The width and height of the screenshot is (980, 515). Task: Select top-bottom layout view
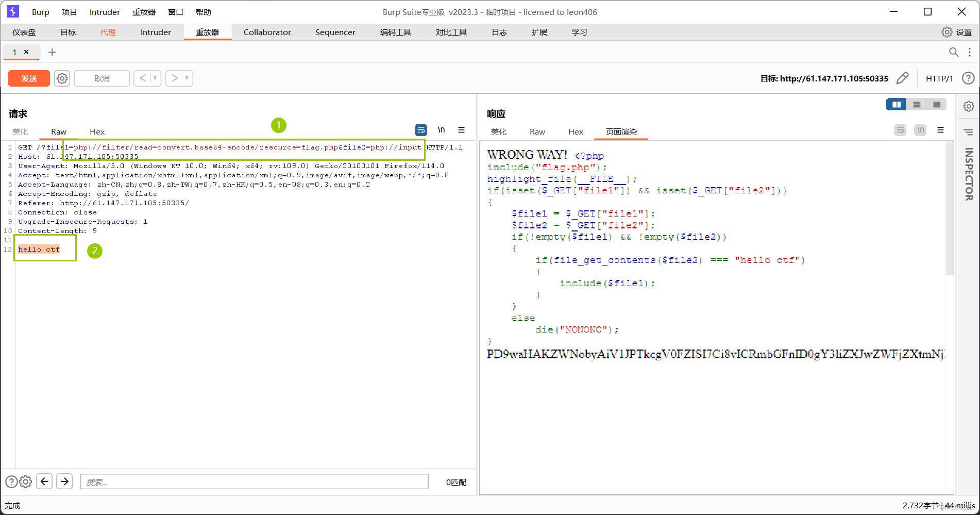tap(917, 105)
